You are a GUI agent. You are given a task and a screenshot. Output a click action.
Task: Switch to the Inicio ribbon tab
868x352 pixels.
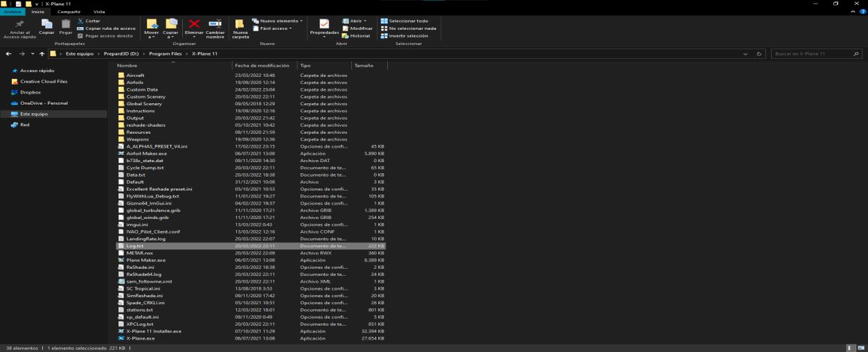click(37, 11)
